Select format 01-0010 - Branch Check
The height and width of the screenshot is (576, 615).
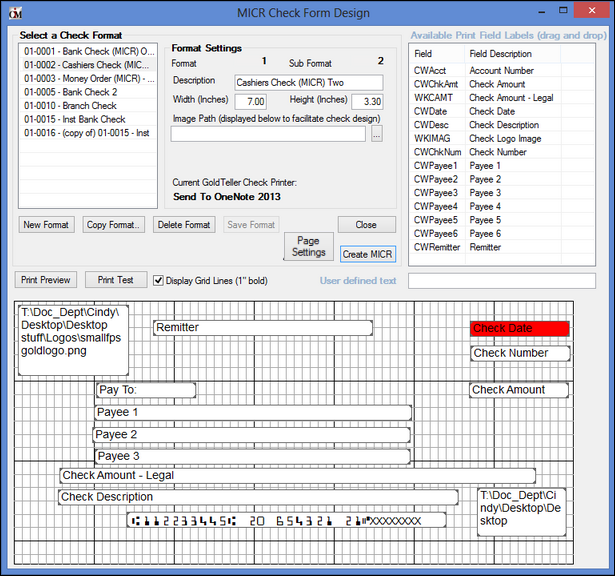[x=88, y=105]
